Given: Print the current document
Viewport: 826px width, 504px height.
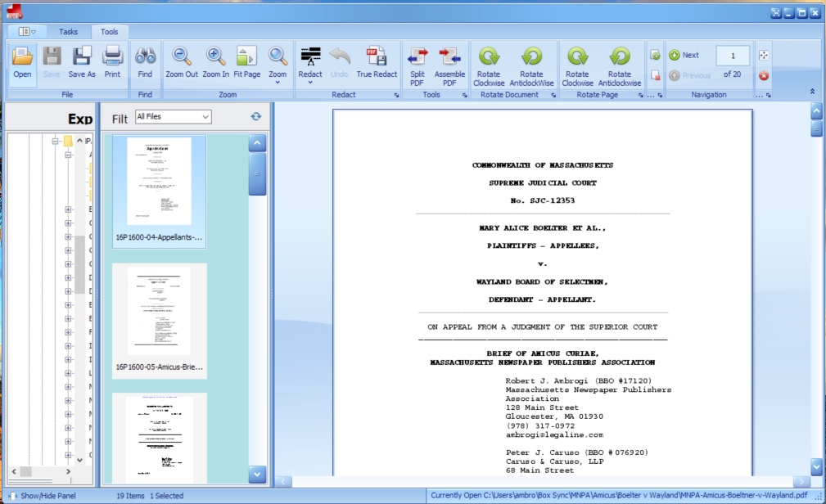Looking at the screenshot, I should tap(112, 63).
